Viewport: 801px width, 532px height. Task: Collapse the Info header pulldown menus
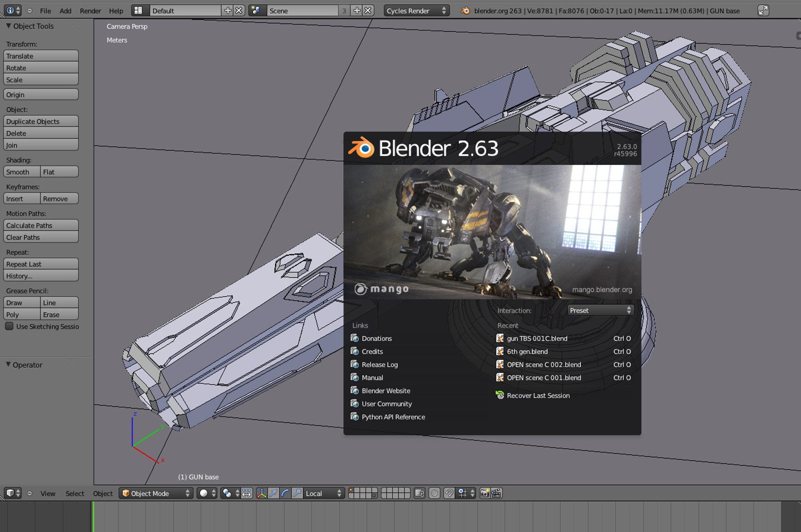click(30, 10)
